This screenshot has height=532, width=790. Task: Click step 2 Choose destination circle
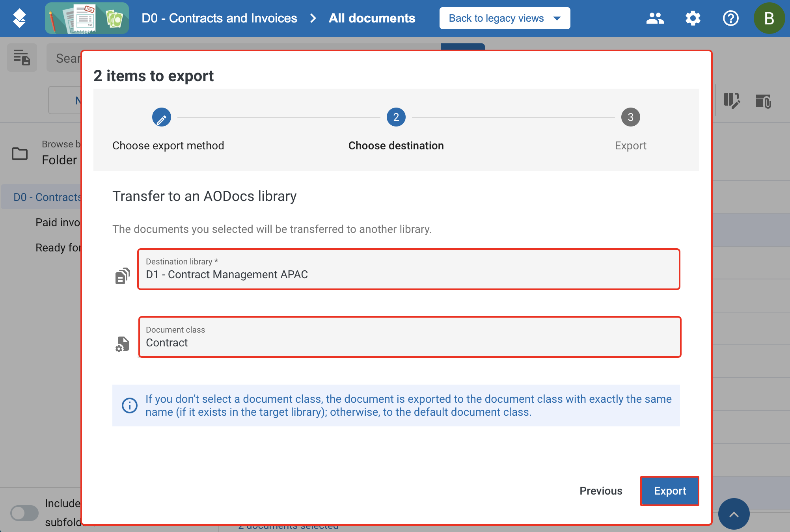pyautogui.click(x=396, y=117)
